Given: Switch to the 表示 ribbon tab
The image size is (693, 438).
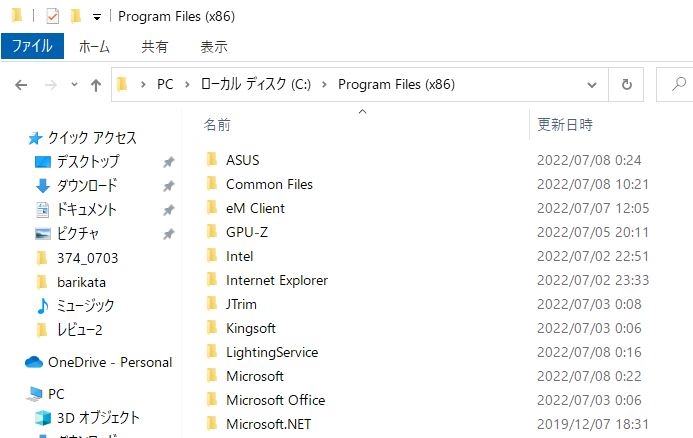Looking at the screenshot, I should point(213,46).
